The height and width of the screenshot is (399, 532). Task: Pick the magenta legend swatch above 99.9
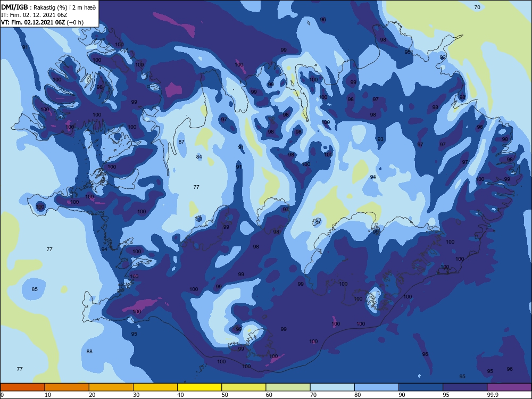click(509, 387)
